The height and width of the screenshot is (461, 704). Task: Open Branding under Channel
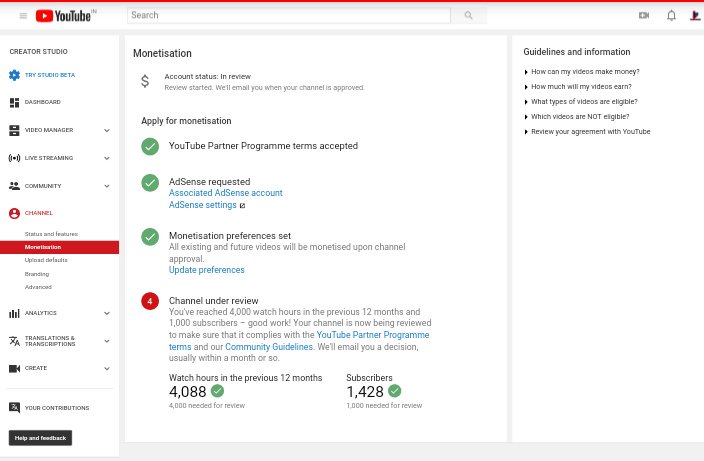tap(37, 274)
